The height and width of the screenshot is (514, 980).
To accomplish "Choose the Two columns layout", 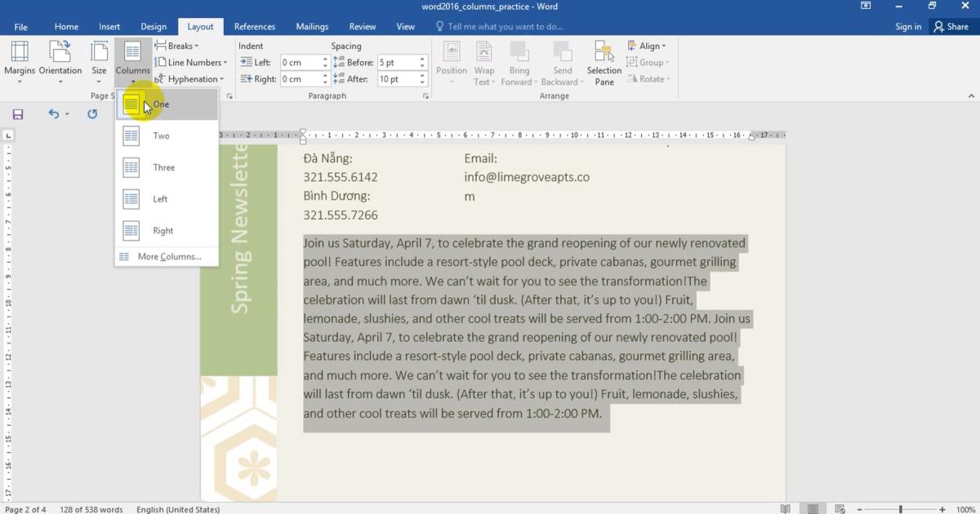I will click(x=167, y=136).
